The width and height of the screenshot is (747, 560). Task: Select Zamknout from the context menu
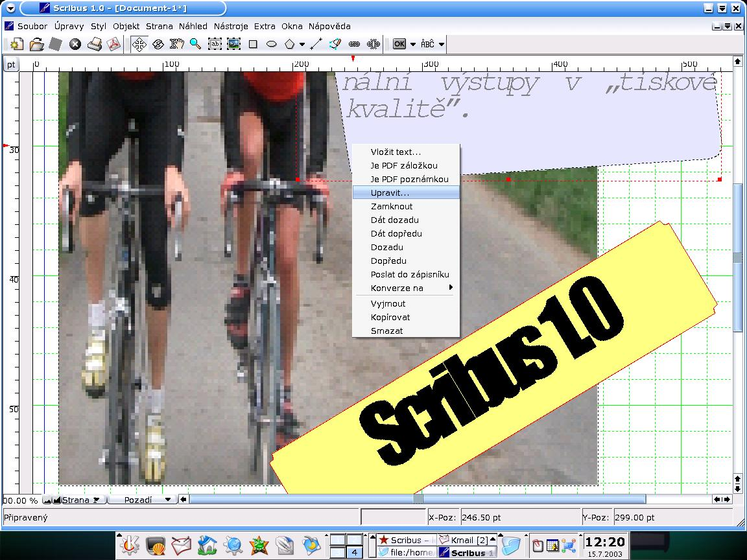[392, 206]
